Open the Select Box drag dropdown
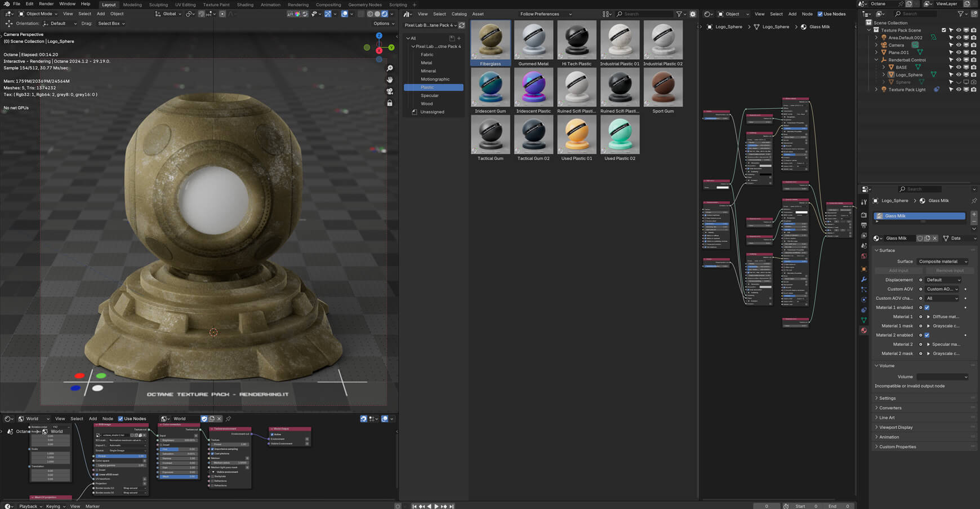 click(111, 24)
